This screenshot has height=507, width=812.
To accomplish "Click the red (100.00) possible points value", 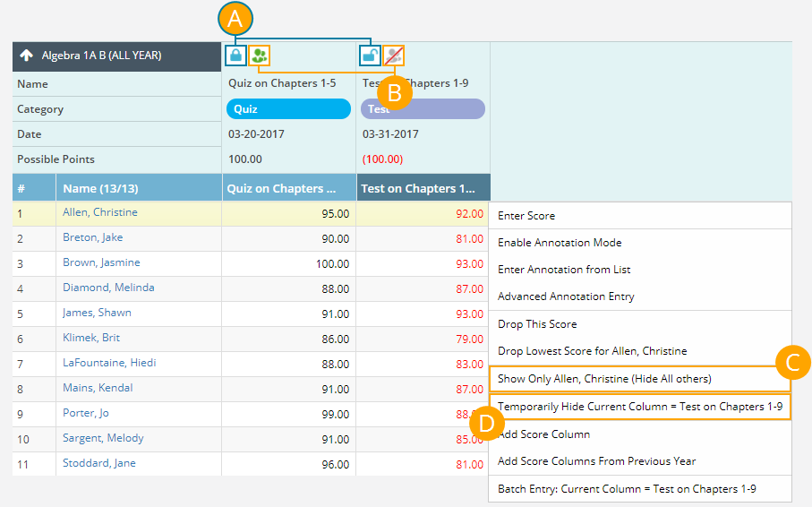I will pyautogui.click(x=382, y=159).
